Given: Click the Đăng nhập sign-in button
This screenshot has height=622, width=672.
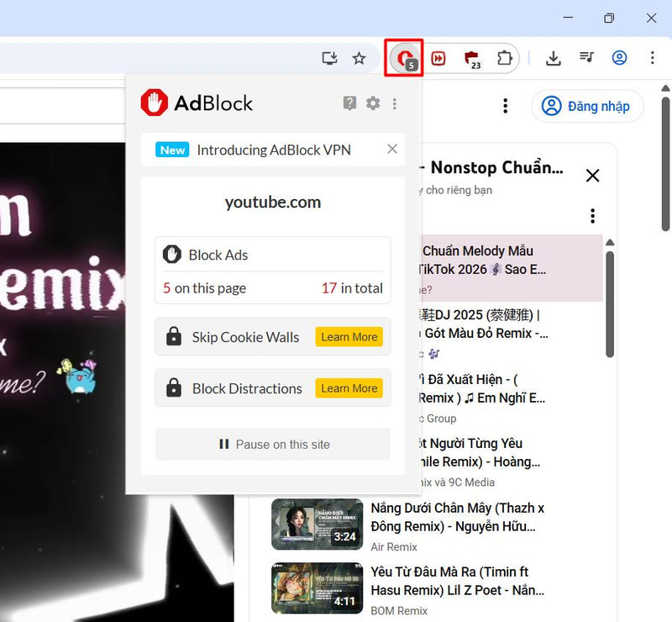Looking at the screenshot, I should [x=587, y=106].
